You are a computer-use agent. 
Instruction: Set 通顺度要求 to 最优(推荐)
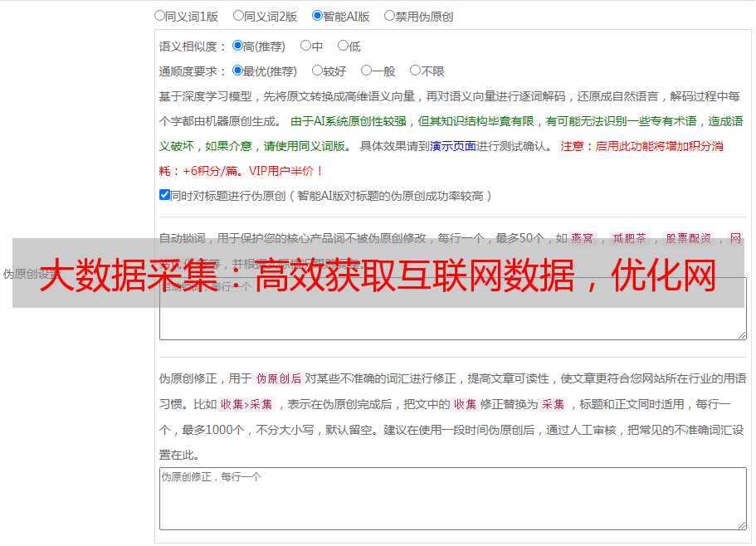[x=237, y=71]
